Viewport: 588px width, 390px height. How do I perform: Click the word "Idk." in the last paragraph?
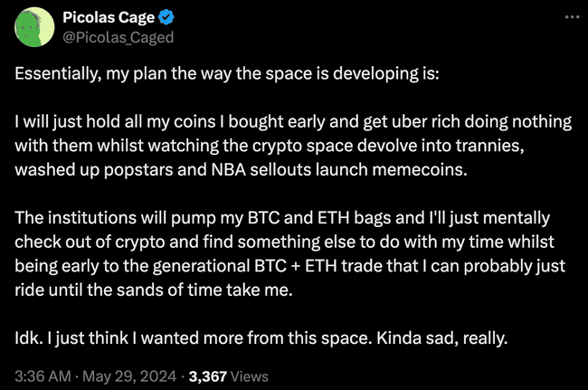27,339
